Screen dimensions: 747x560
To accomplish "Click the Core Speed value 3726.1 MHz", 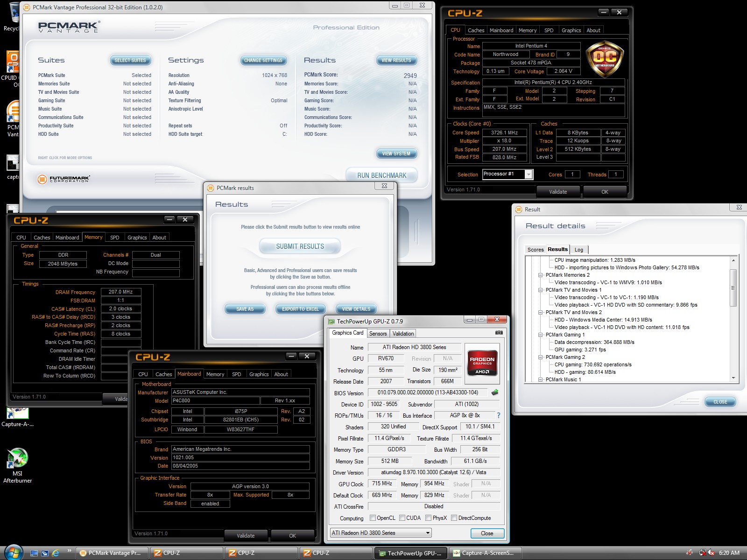I will pos(505,133).
